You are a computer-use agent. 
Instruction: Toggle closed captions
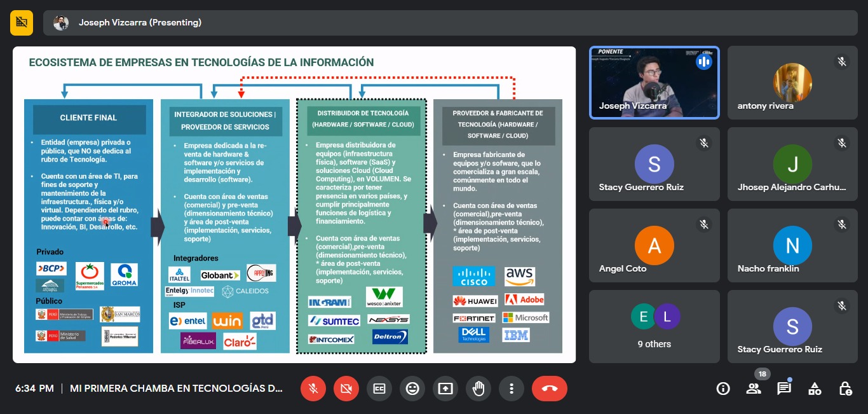(379, 389)
